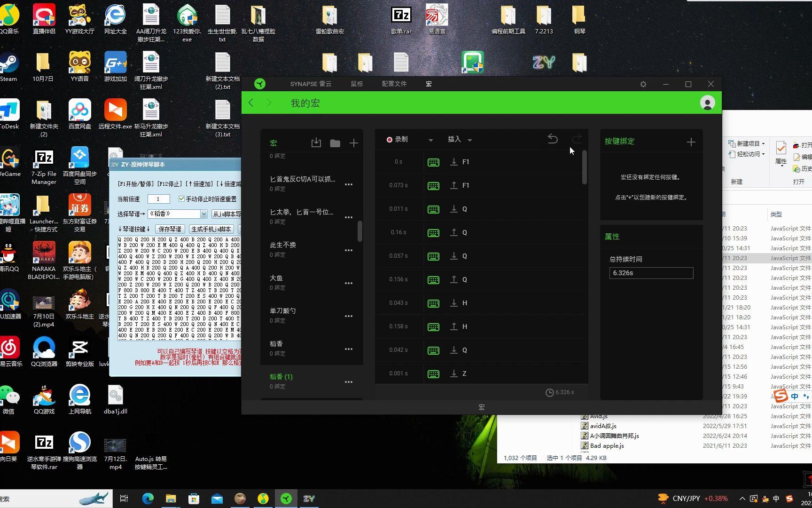
Task: Switch to SYNAPSE 雷云 tab
Action: coord(311,84)
